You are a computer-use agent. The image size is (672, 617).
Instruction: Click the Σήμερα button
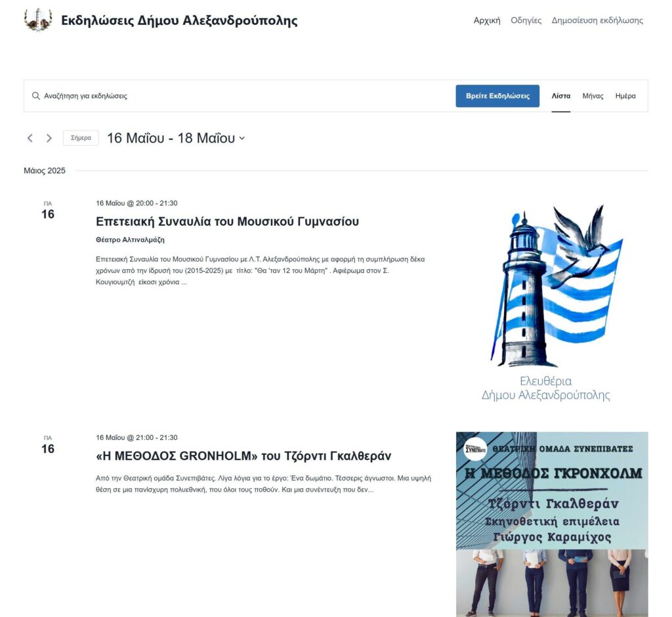pos(81,138)
